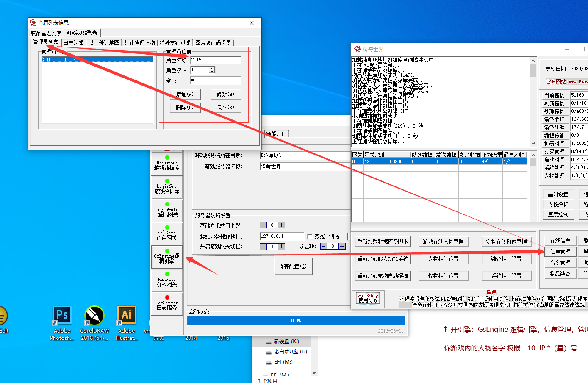The image size is (588, 383).
Task: Open GameShow usage agreement icon
Action: pyautogui.click(x=368, y=298)
